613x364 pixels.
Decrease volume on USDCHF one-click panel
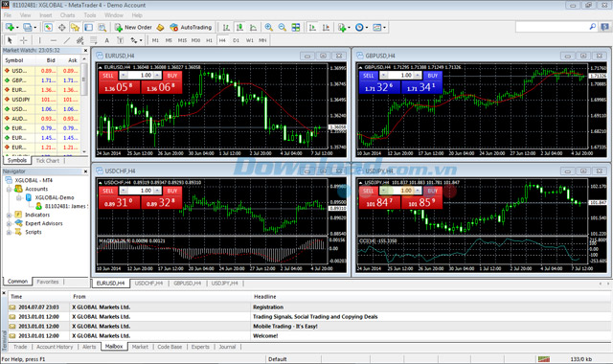pos(124,191)
